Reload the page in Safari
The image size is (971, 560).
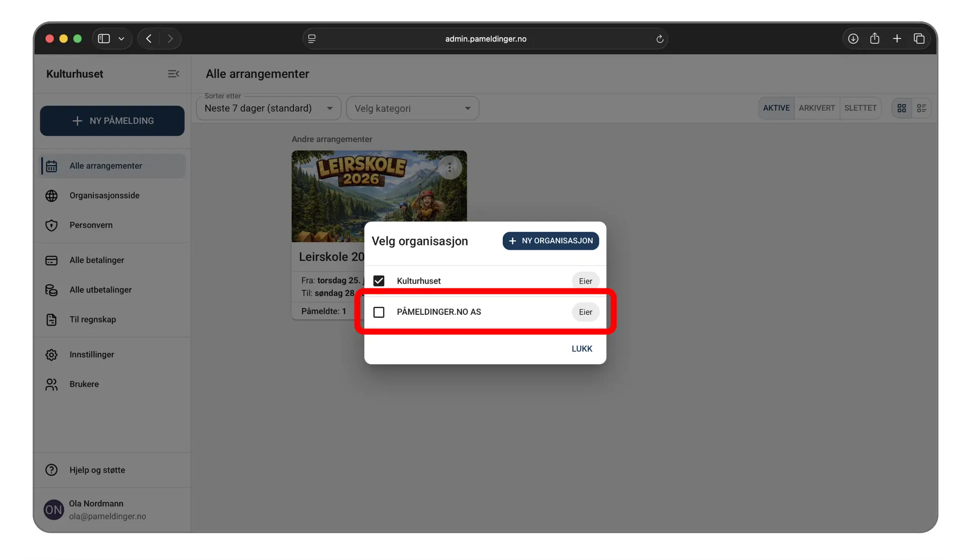tap(659, 39)
